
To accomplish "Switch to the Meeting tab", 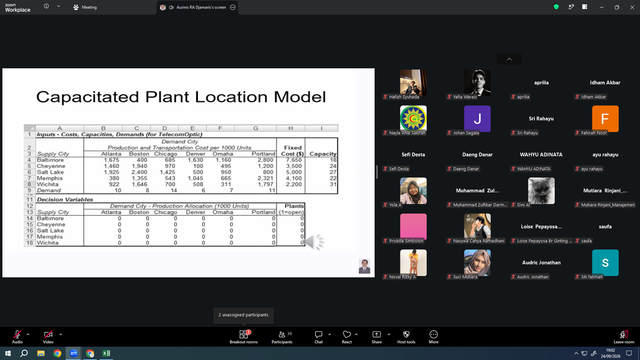I will click(85, 7).
